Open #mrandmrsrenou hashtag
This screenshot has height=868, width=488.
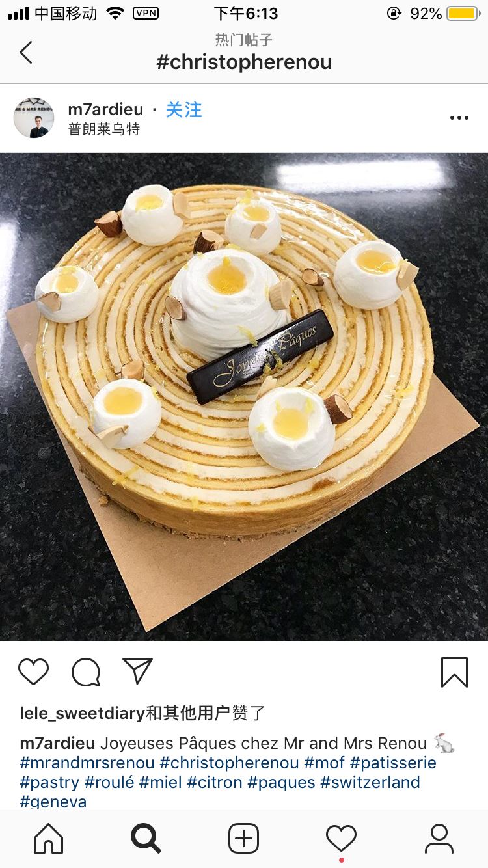(87, 763)
